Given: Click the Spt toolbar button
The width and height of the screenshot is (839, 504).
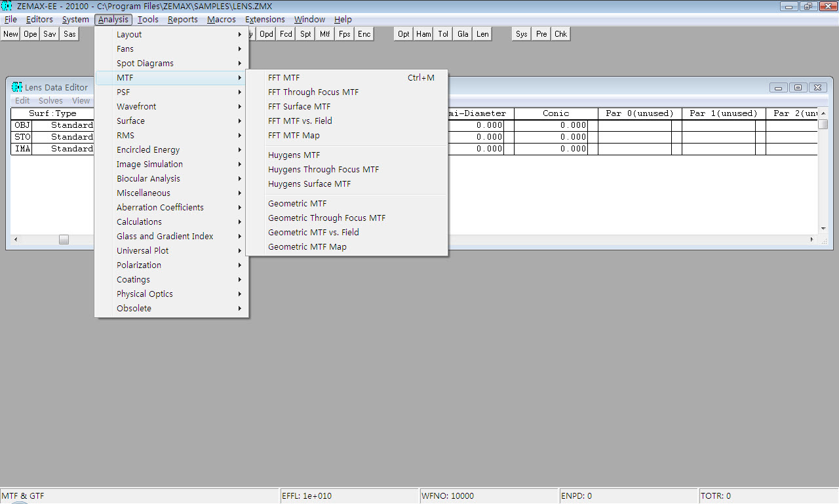Looking at the screenshot, I should coord(305,34).
